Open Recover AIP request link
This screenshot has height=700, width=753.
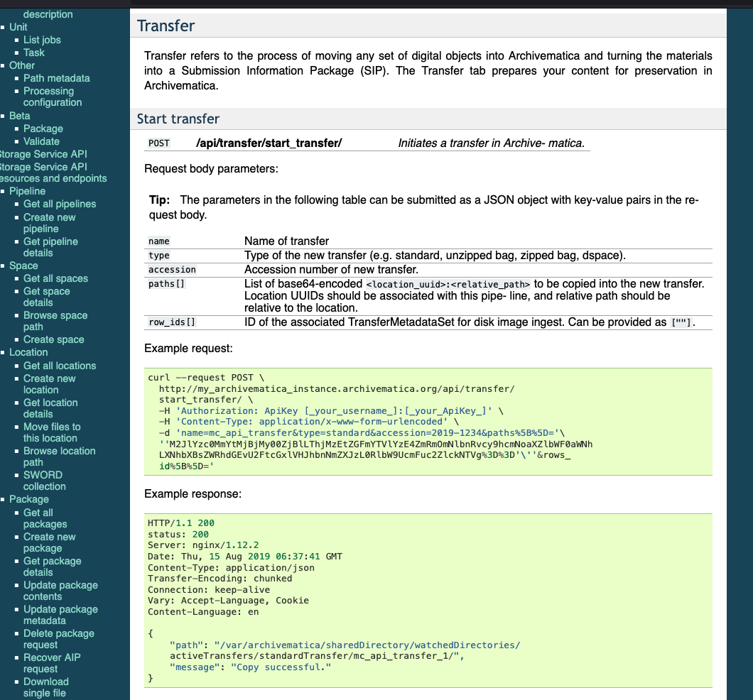[x=52, y=663]
